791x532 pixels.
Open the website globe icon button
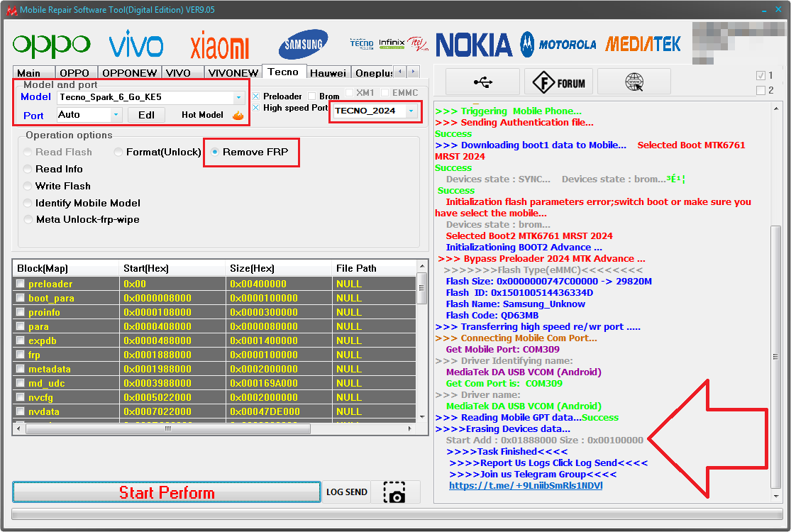point(634,82)
